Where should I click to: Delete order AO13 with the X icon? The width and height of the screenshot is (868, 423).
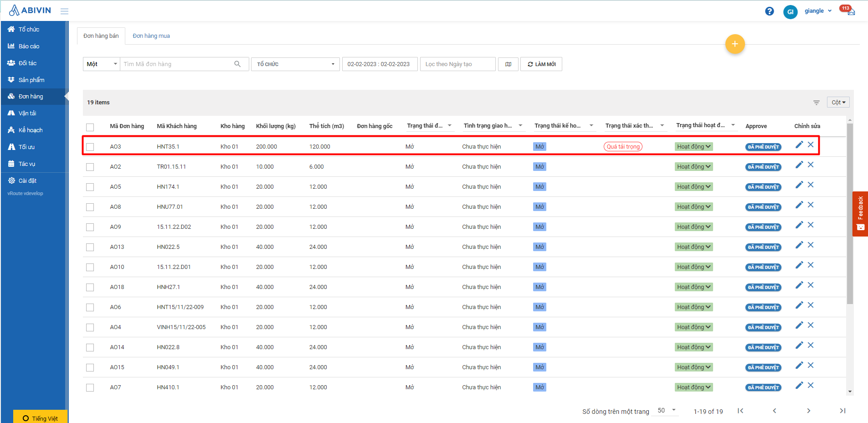point(811,245)
